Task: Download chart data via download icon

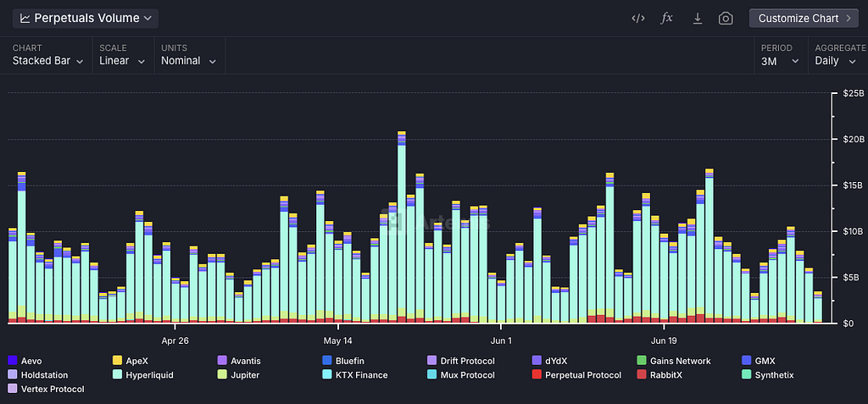Action: pyautogui.click(x=698, y=19)
